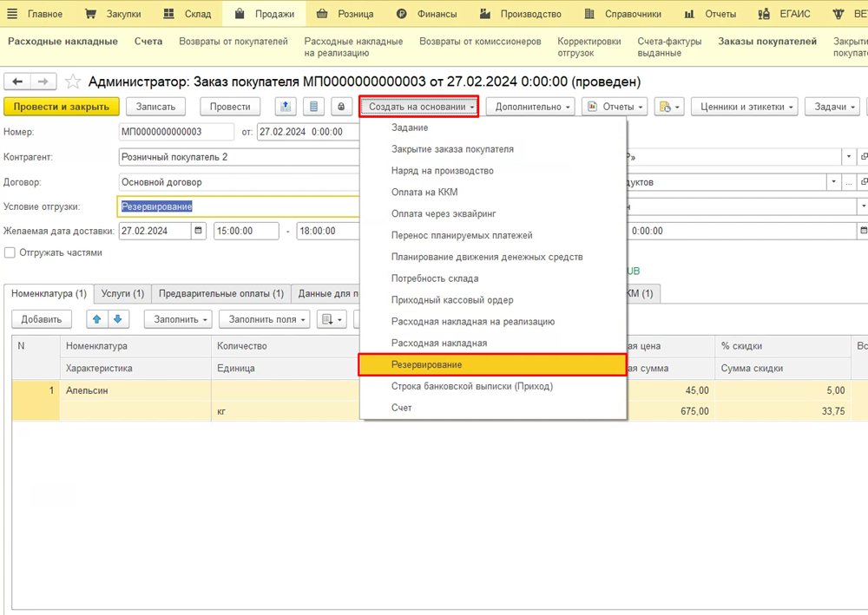
Task: Click the upload document icon in toolbar
Action: [x=286, y=107]
